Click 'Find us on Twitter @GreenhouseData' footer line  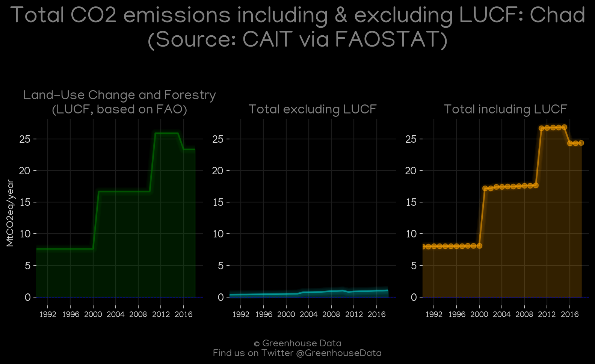coord(297,353)
